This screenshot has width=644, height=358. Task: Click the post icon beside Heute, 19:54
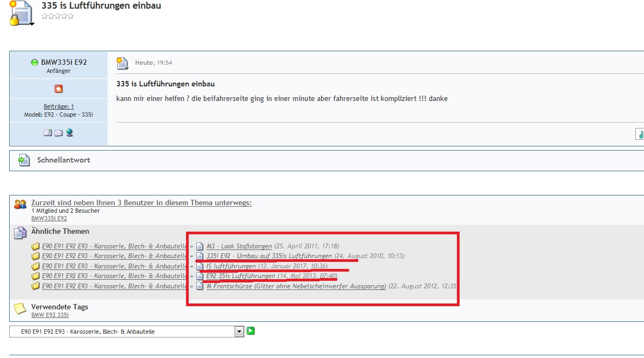(122, 63)
